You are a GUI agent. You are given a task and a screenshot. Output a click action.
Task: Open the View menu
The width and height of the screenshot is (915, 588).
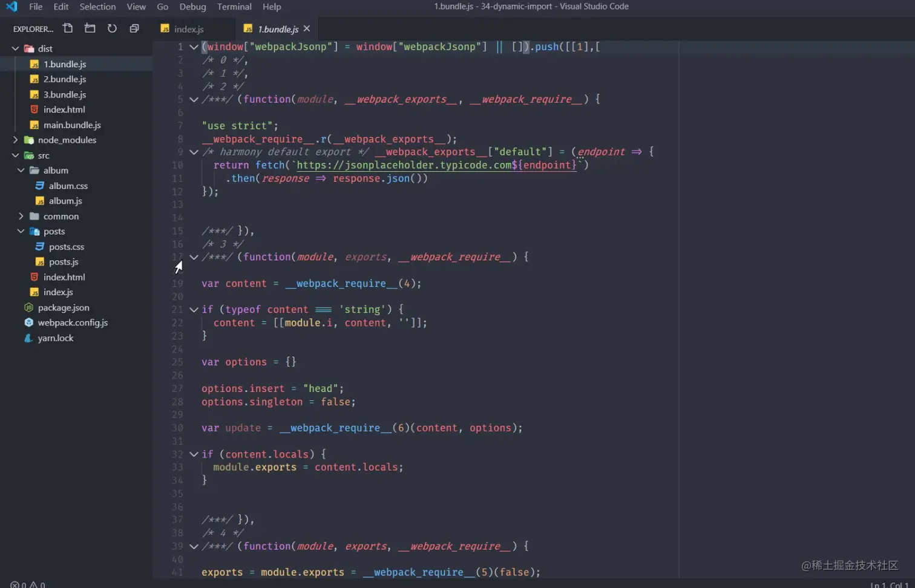136,7
